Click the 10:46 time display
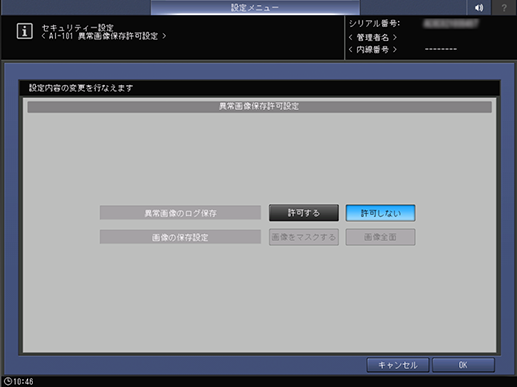This screenshot has height=387, width=517. point(23,382)
